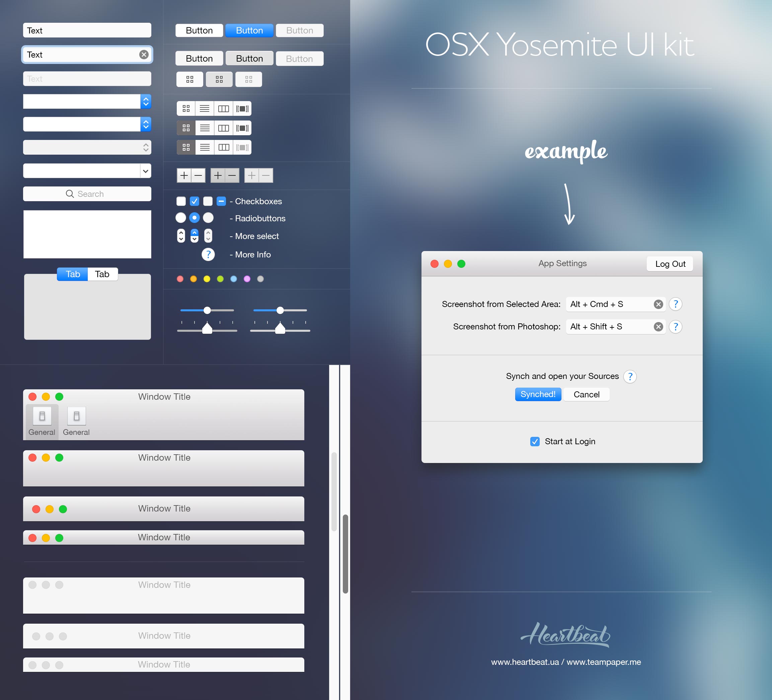Select cover flow icon in the top segmented control

(x=242, y=109)
